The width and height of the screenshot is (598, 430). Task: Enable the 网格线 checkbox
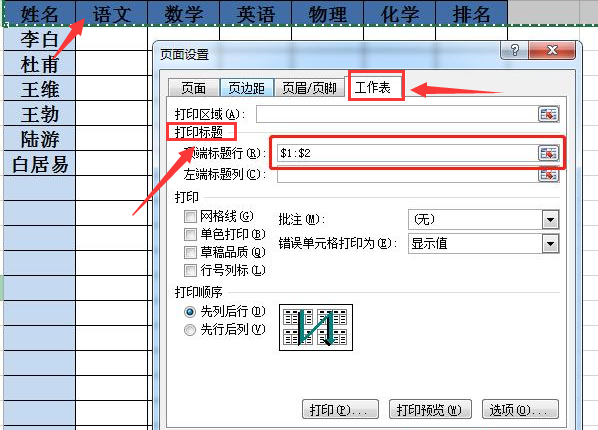pos(190,216)
